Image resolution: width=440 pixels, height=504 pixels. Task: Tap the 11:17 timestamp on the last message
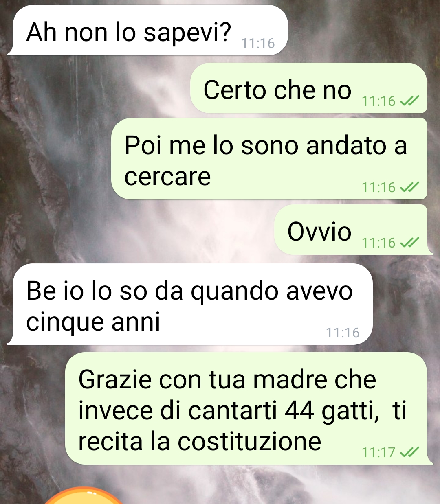378,452
